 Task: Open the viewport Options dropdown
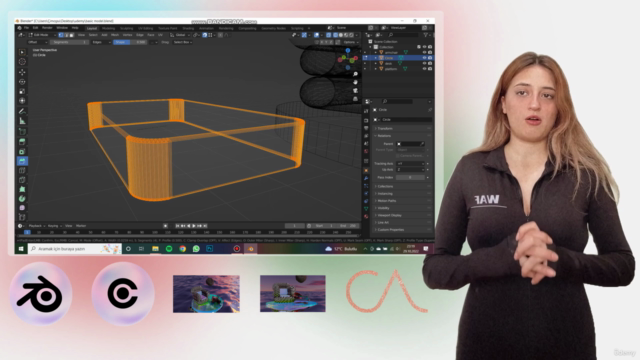coord(350,42)
